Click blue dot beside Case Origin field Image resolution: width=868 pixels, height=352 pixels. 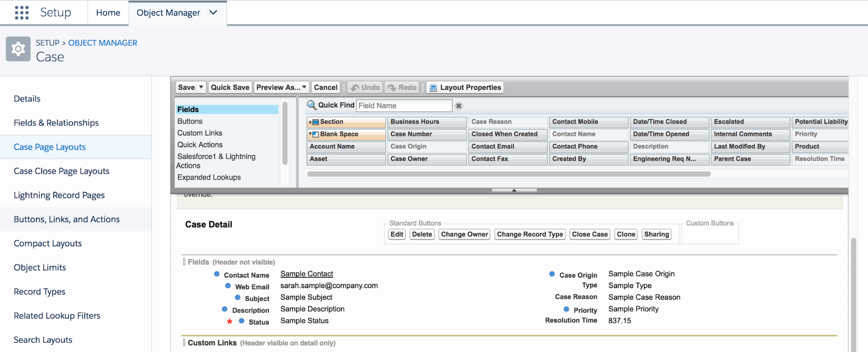552,274
